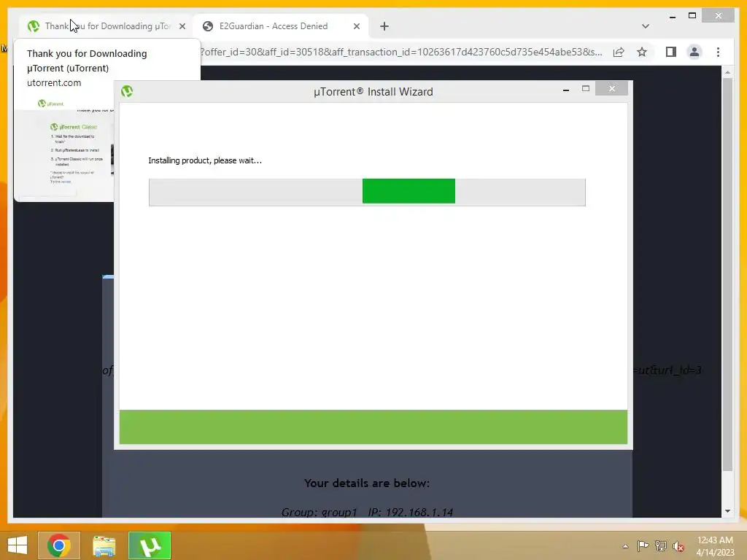
Task: Open the Chrome three-dot menu
Action: pyautogui.click(x=718, y=52)
